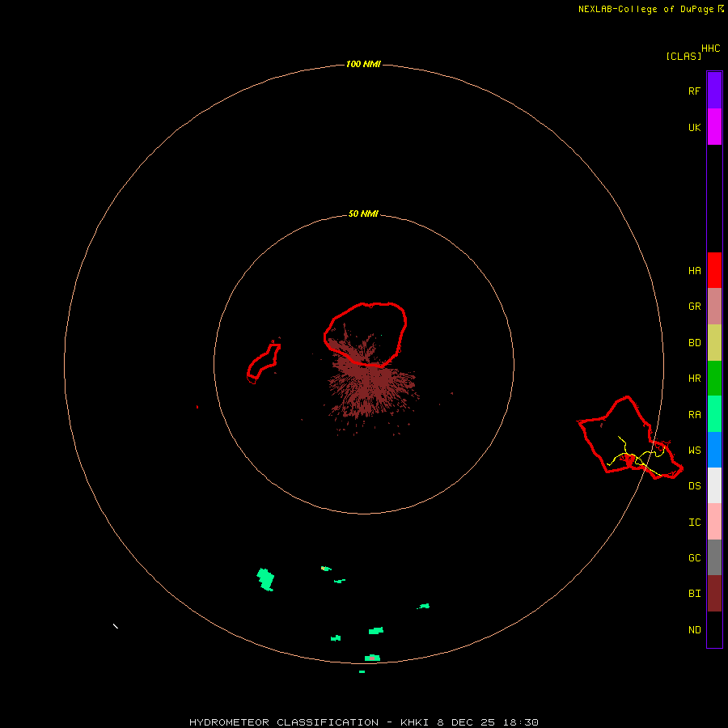This screenshot has height=728, width=728.
Task: Click the WS wet snow blue swatch
Action: point(714,450)
